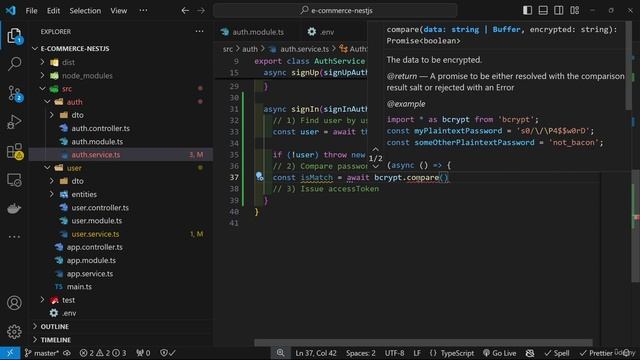Click the lightbulb code action on line 37
Image resolution: width=640 pixels, height=360 pixels.
coord(259,176)
